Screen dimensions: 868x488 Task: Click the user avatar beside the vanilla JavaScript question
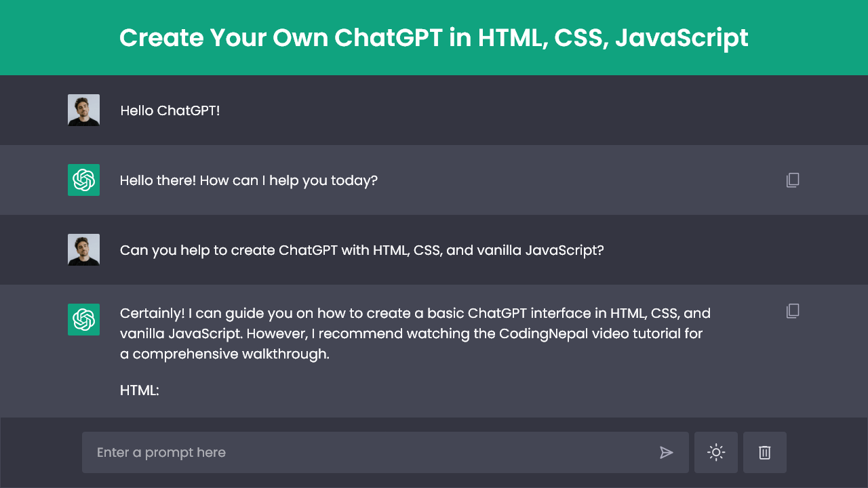pyautogui.click(x=83, y=249)
